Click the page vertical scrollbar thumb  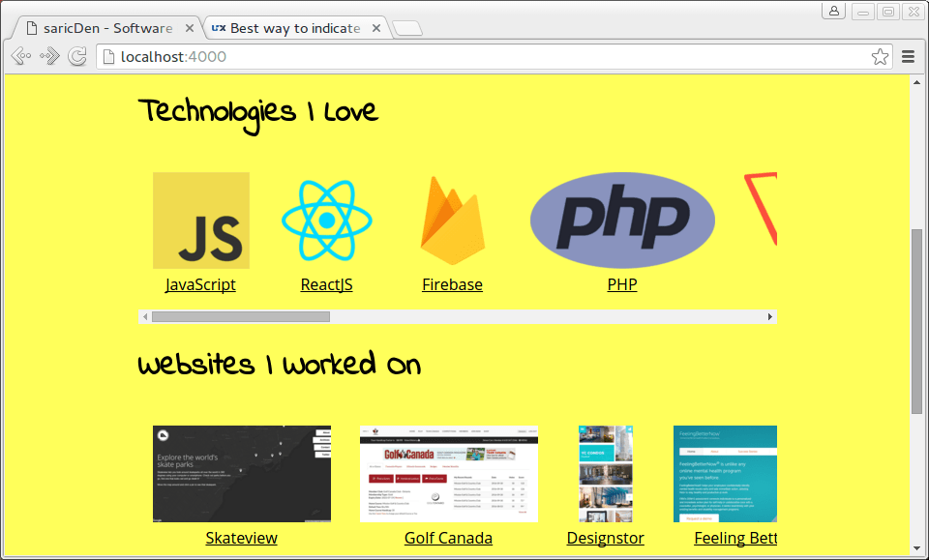(916, 321)
